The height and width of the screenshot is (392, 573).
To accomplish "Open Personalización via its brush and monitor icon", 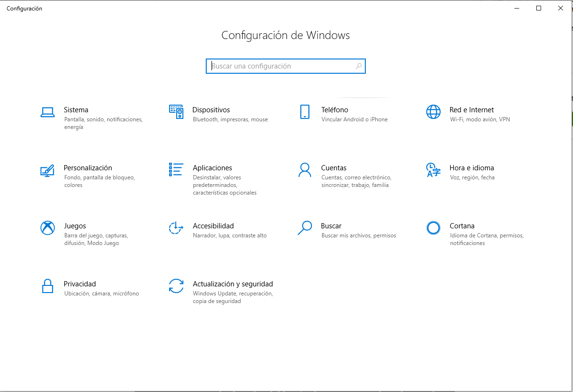I will coord(47,170).
